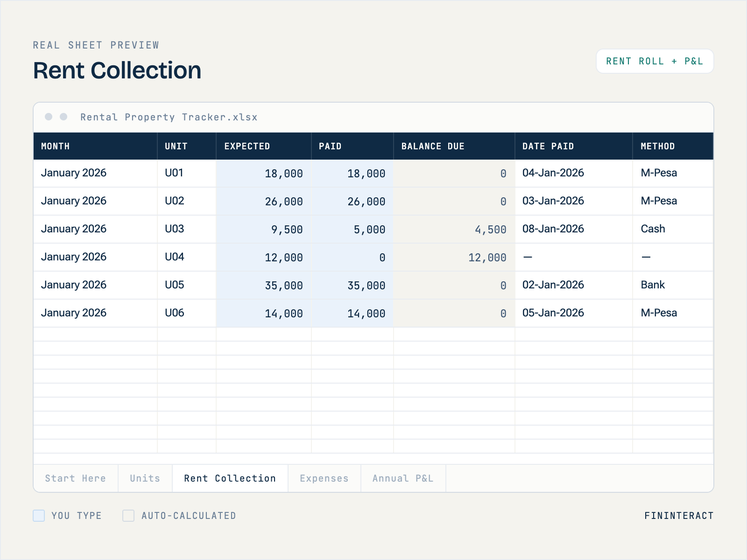Select the balance due cell 4,500
Image resolution: width=747 pixels, height=560 pixels.
(x=454, y=229)
